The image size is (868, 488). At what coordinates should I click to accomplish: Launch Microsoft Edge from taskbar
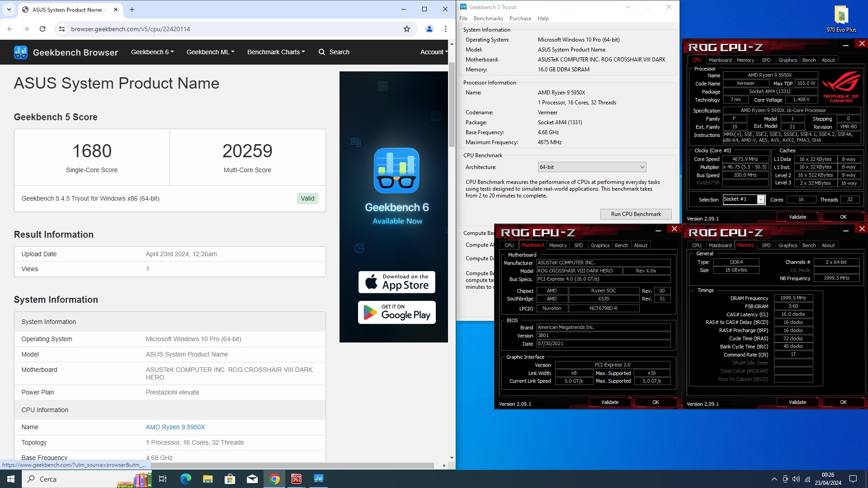(185, 479)
